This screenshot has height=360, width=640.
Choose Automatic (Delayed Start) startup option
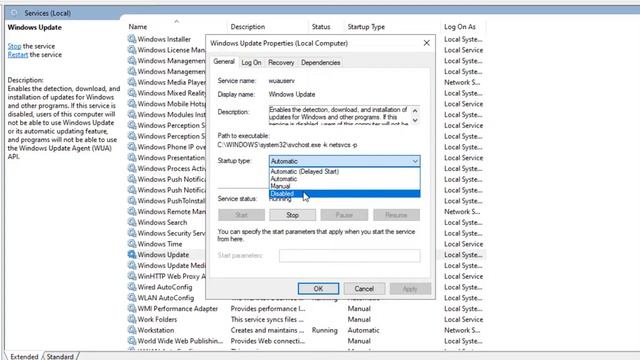344,171
